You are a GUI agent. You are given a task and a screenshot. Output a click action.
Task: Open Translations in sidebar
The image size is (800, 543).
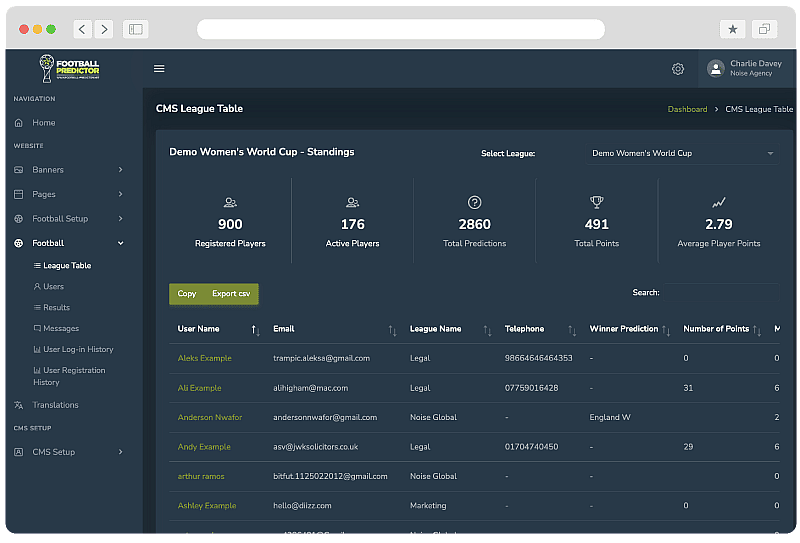pos(56,405)
